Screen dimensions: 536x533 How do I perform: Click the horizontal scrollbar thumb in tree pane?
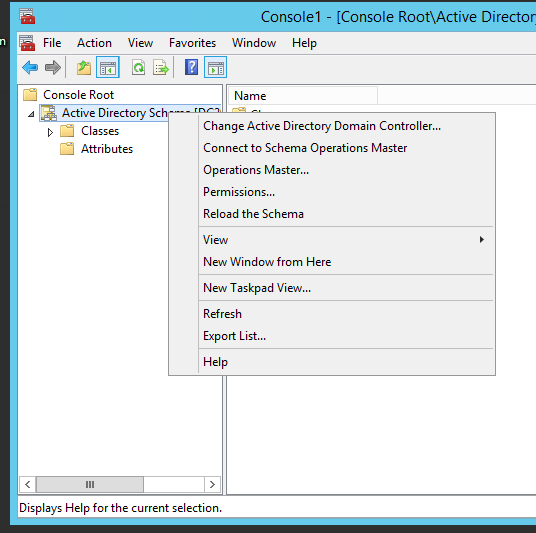(90, 484)
